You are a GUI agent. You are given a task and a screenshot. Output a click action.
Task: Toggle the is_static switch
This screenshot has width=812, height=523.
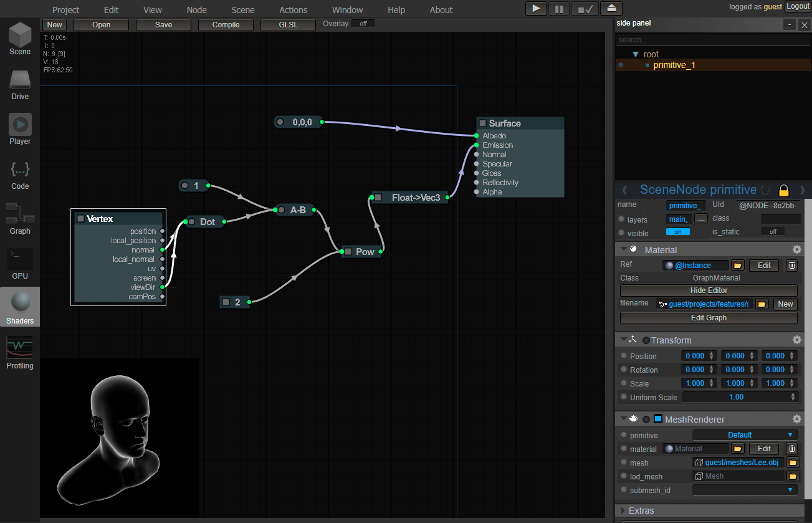773,232
